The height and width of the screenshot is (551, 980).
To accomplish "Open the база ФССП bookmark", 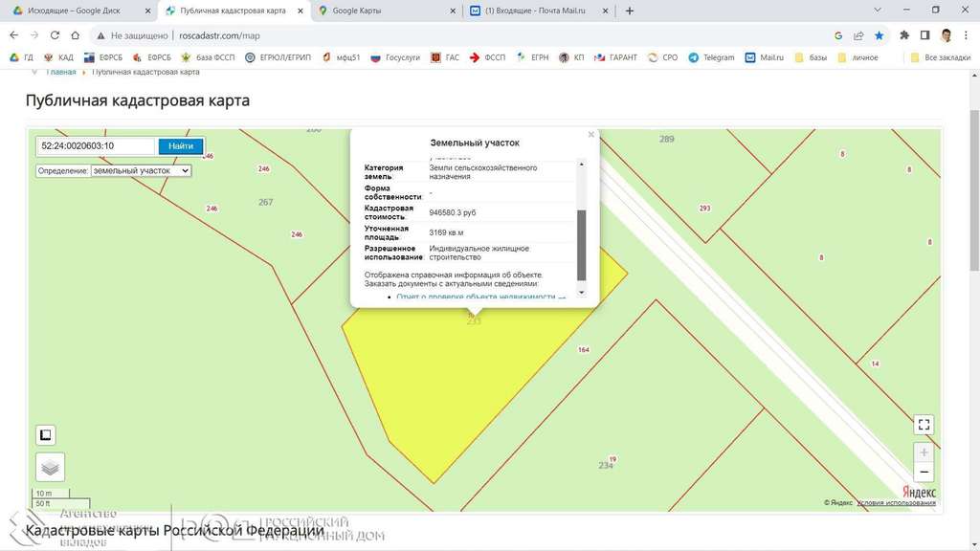I will pos(208,57).
